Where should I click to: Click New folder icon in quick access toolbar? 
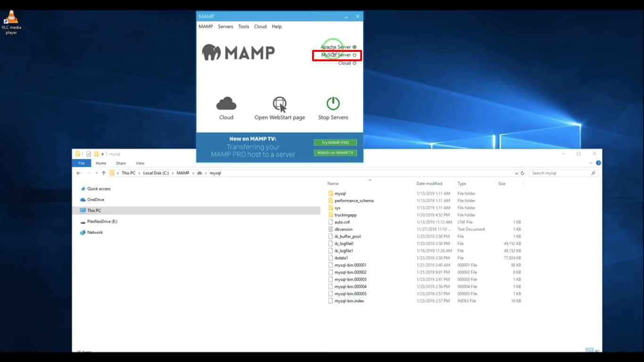pos(96,154)
